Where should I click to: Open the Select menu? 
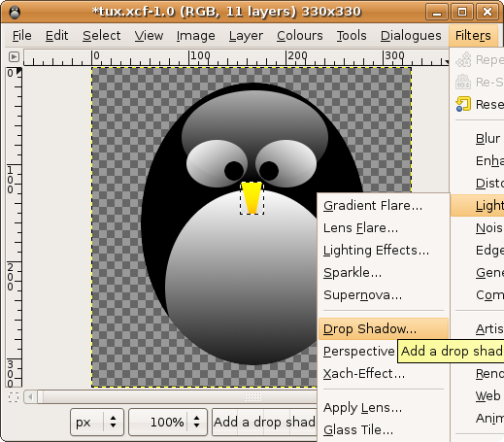click(x=101, y=36)
